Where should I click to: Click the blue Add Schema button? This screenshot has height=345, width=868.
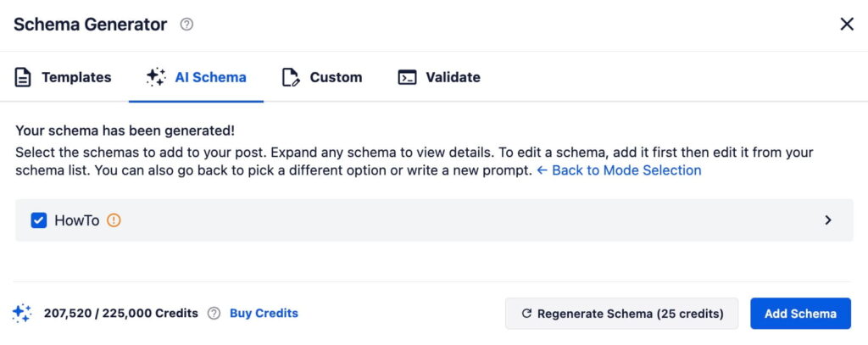pos(800,314)
